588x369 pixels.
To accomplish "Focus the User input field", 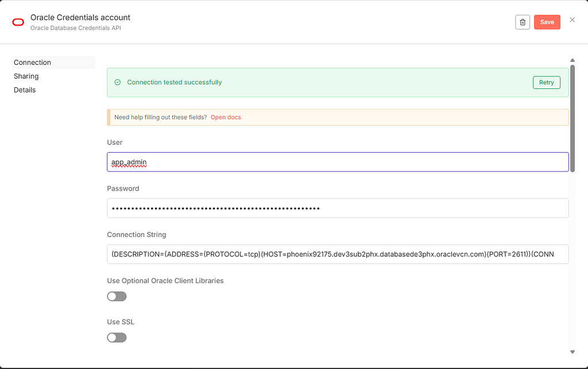I will (x=338, y=162).
